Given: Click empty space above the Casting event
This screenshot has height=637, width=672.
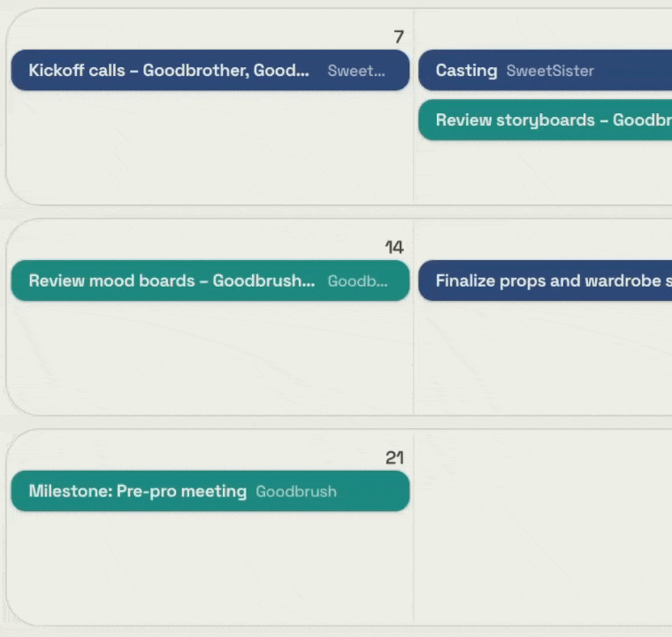Looking at the screenshot, I should coord(543,29).
